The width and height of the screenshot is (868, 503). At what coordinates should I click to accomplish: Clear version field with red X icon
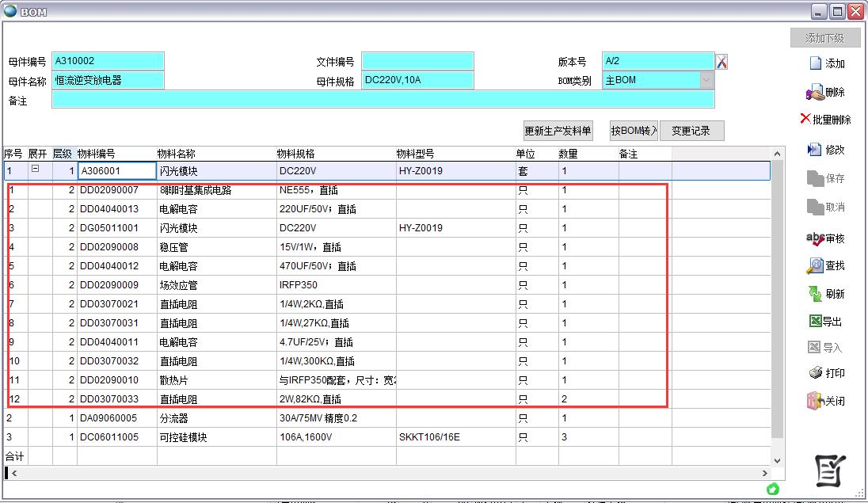[x=721, y=62]
